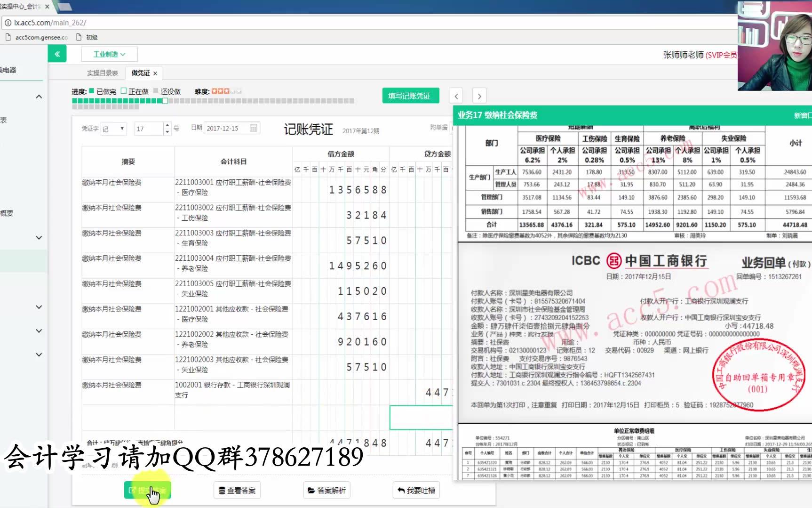
Task: Close the browser tab 实操中心_会计
Action: point(47,7)
